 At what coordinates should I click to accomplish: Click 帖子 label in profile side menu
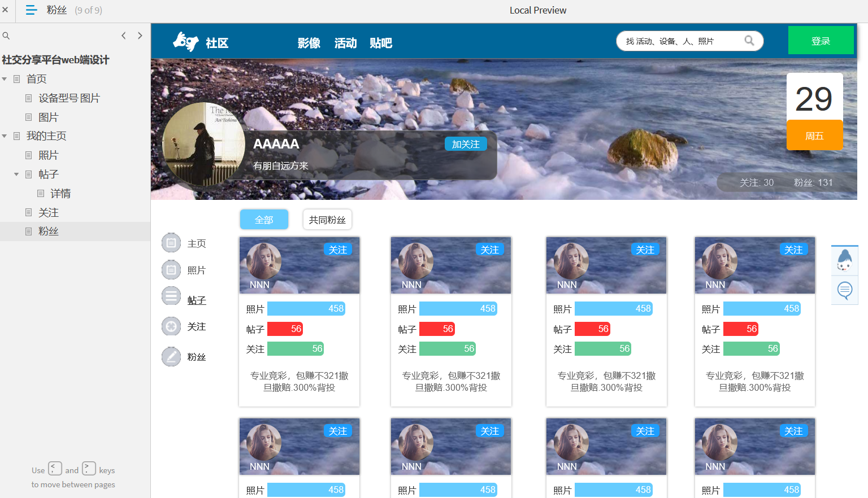(197, 300)
